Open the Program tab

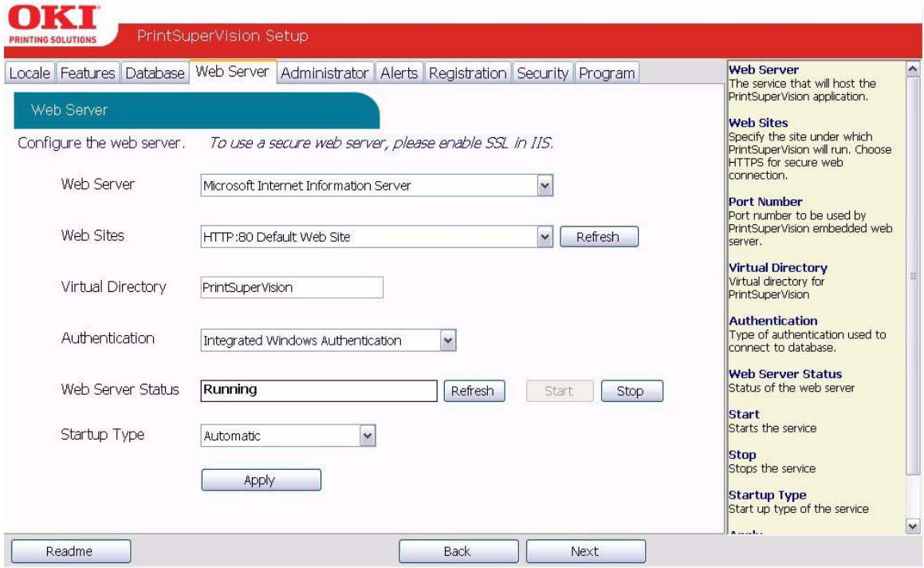point(607,73)
